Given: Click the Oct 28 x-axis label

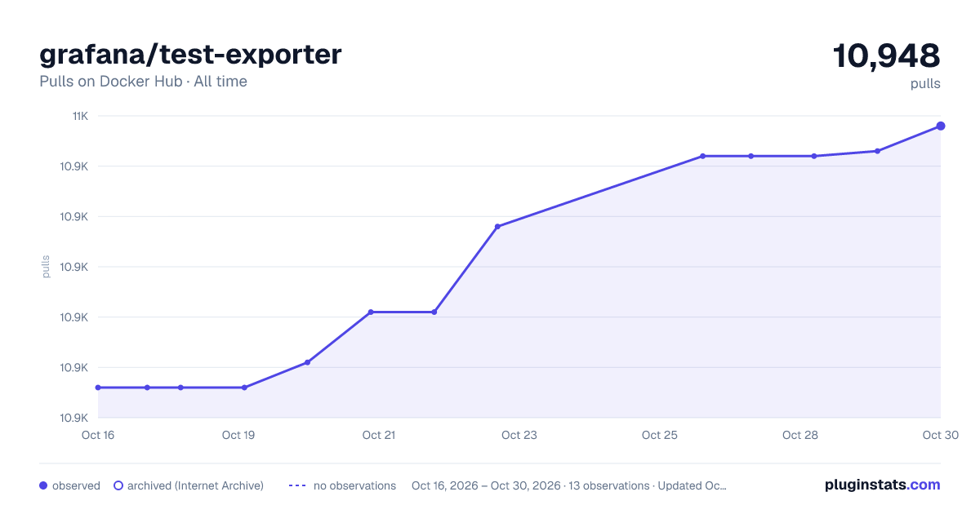Looking at the screenshot, I should point(800,435).
